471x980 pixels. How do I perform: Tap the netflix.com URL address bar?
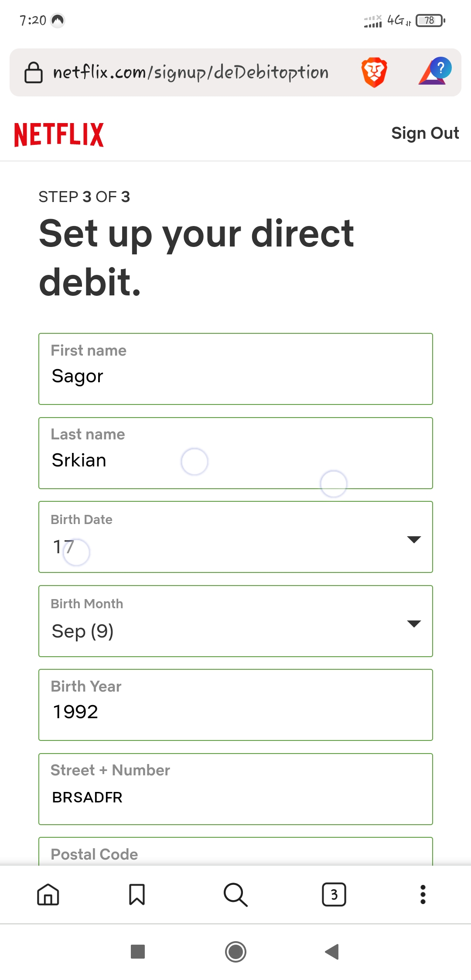[191, 72]
